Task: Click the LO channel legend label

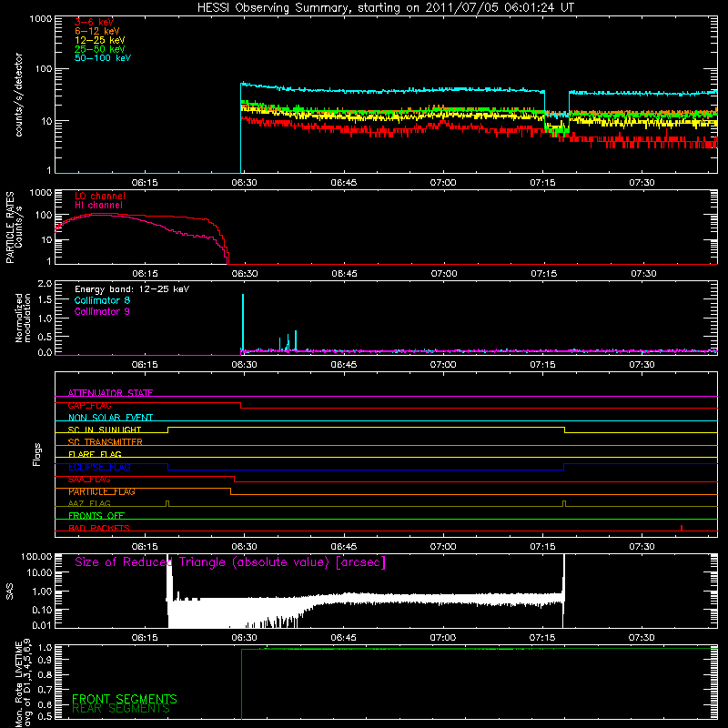Action: coord(100,196)
